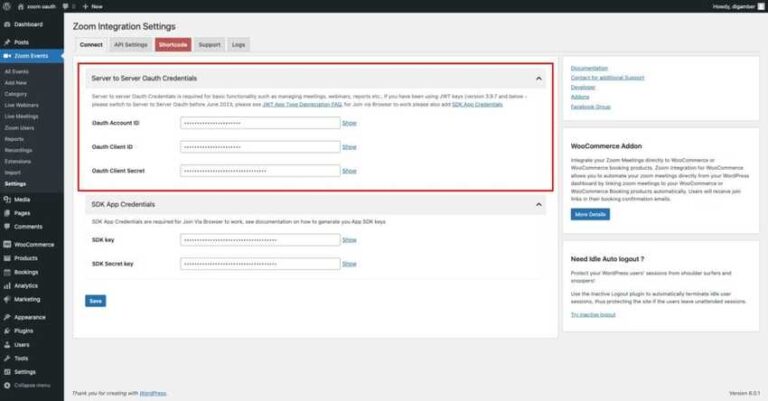Click the Dashboard icon in the sidebar
This screenshot has width=768, height=401.
click(x=7, y=24)
